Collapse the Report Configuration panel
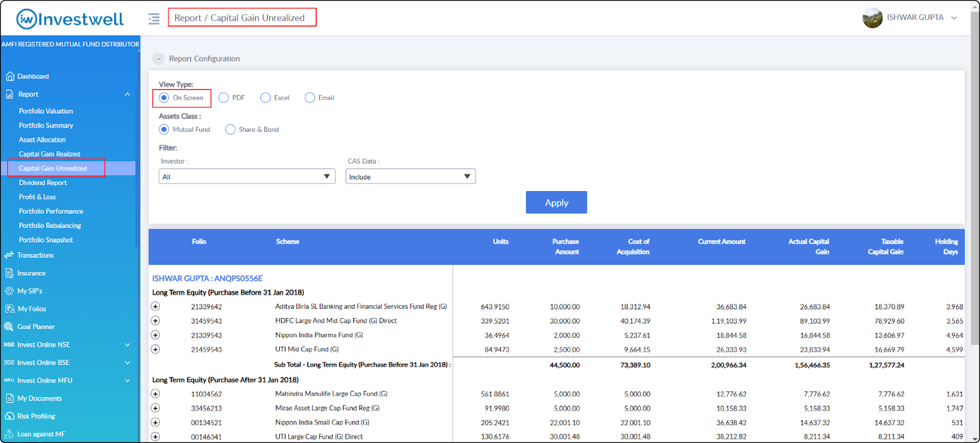Screen dimensions: 980x443 [x=159, y=59]
